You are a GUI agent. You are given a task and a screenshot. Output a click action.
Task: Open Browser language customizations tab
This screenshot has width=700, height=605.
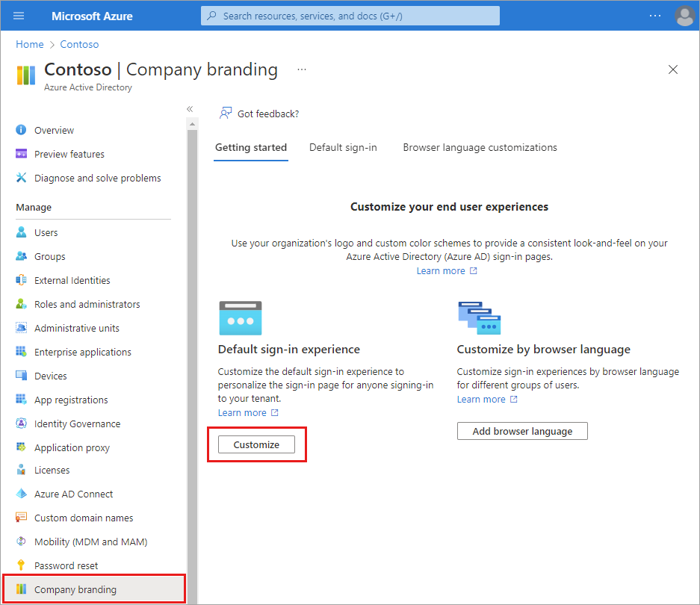tap(479, 148)
